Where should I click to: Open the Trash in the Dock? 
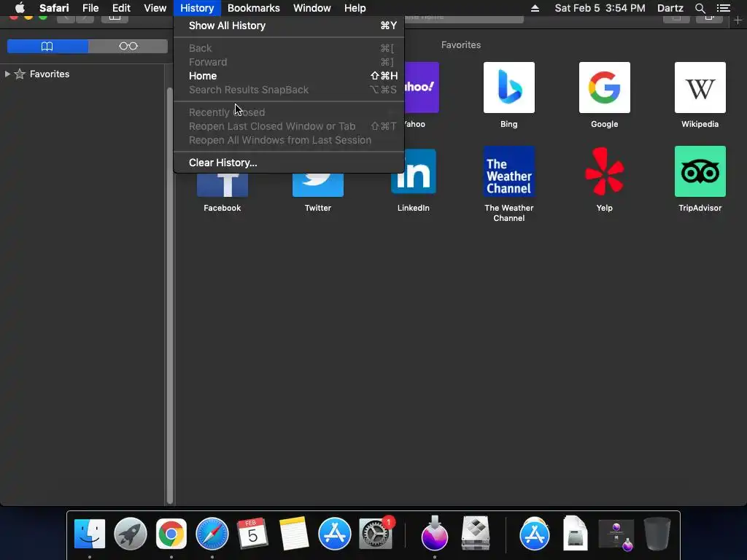(x=657, y=533)
